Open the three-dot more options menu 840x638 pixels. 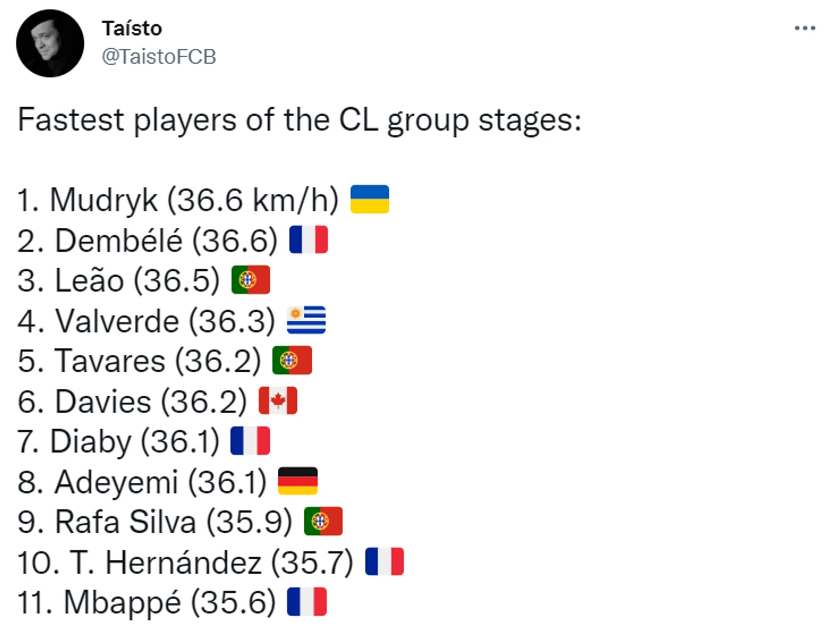point(804,28)
